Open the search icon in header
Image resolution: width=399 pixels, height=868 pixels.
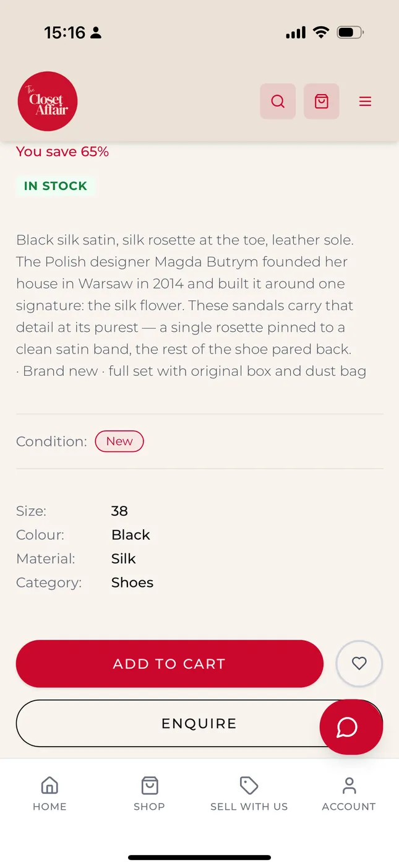point(278,101)
